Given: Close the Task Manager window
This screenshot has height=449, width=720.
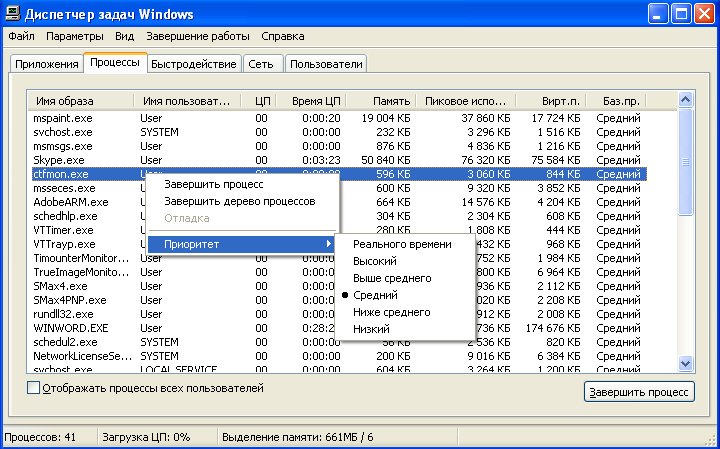Looking at the screenshot, I should (x=704, y=14).
